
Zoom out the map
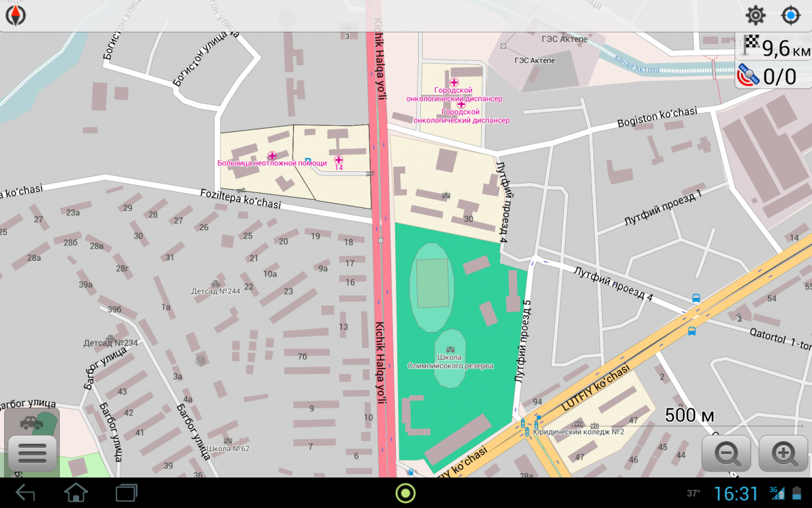[727, 453]
